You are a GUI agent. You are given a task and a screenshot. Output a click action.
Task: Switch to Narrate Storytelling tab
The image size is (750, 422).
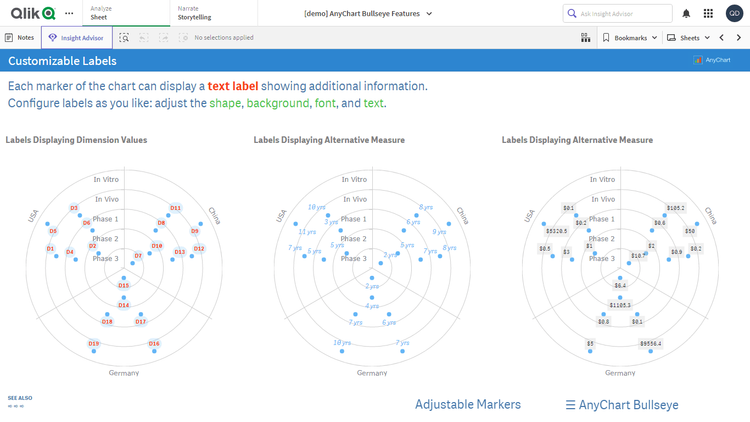[x=194, y=13]
